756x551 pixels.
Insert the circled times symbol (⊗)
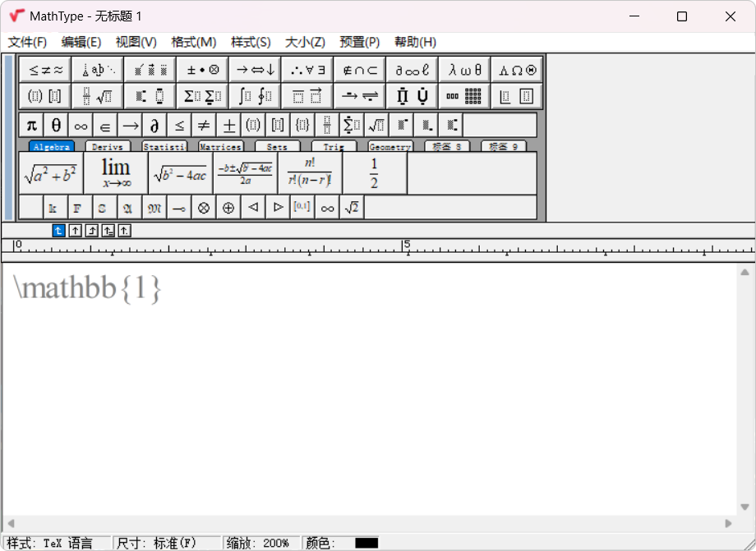(x=204, y=208)
